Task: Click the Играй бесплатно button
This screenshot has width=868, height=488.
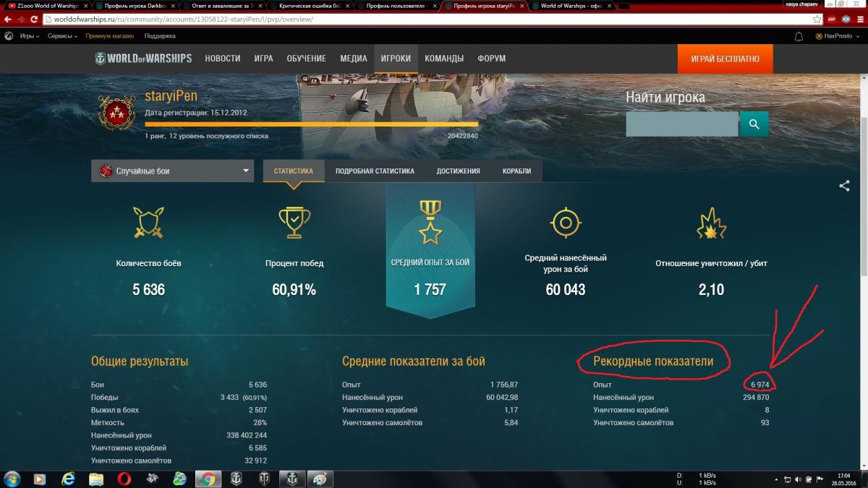Action: tap(725, 59)
